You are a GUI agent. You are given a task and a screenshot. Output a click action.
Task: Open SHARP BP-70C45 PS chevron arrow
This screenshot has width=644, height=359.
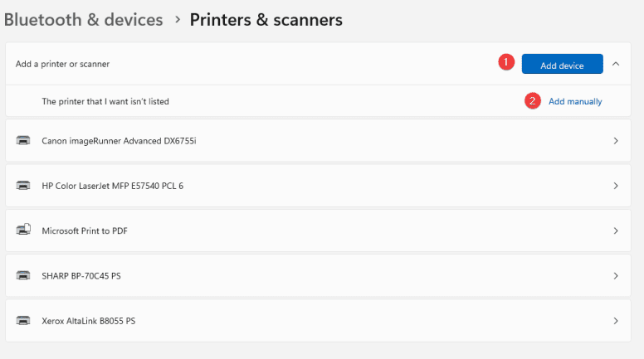coord(616,275)
